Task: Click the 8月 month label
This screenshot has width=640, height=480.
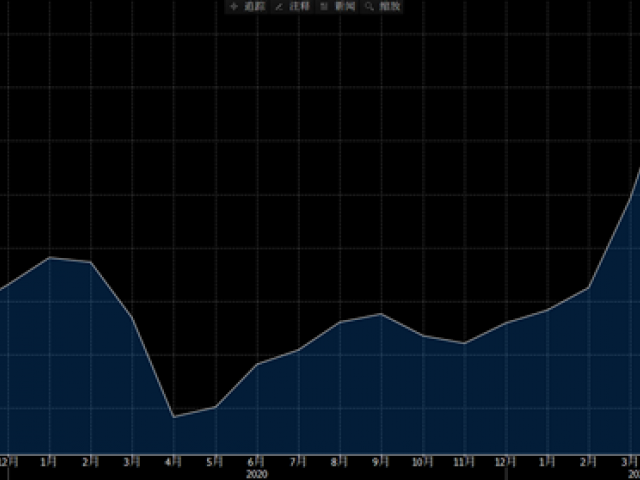Action: 340,462
